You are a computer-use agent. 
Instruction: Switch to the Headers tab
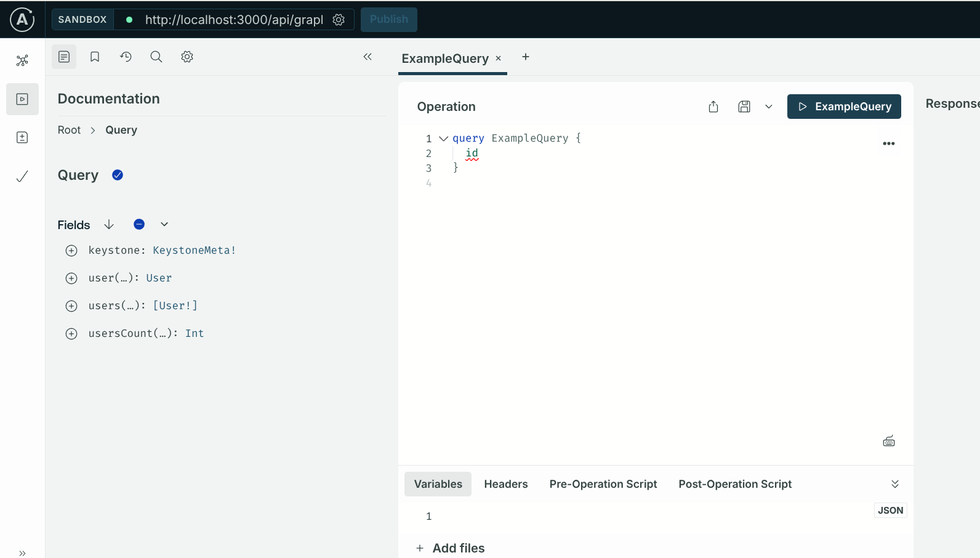pos(505,484)
